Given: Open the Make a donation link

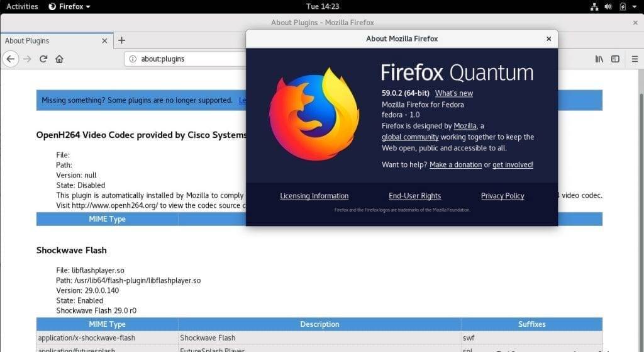Looking at the screenshot, I should [455, 164].
